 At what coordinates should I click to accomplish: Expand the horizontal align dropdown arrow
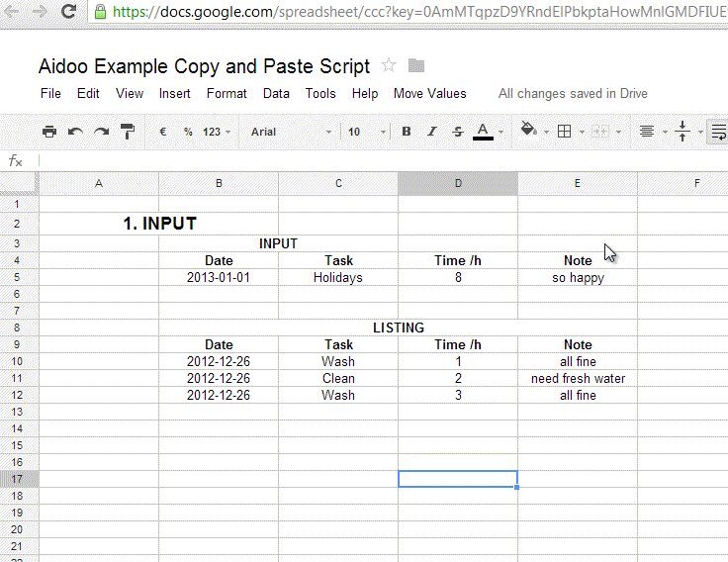pos(665,133)
